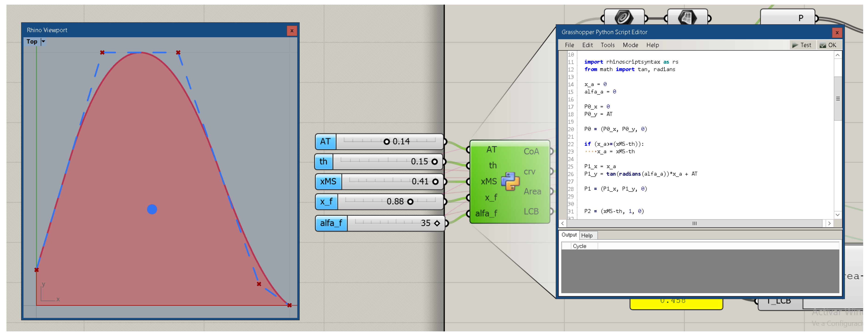
Task: Click the diamond grip on the alfa_f slider
Action: click(437, 223)
